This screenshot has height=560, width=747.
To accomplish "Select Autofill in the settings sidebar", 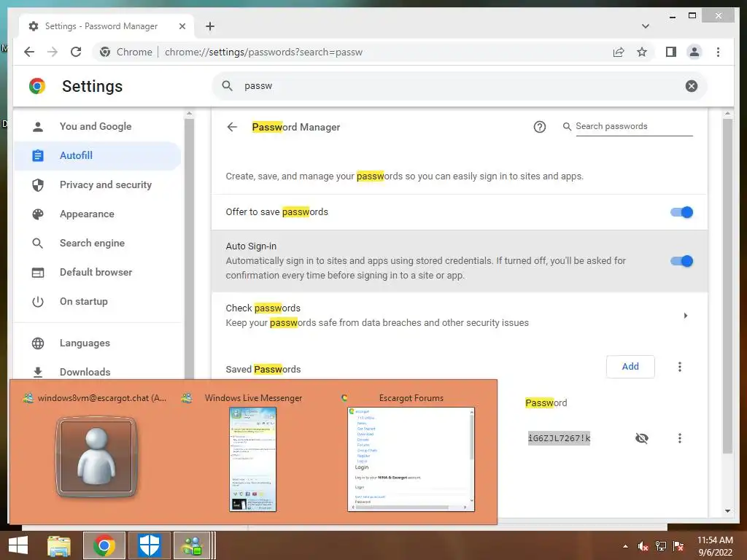I will (98, 155).
